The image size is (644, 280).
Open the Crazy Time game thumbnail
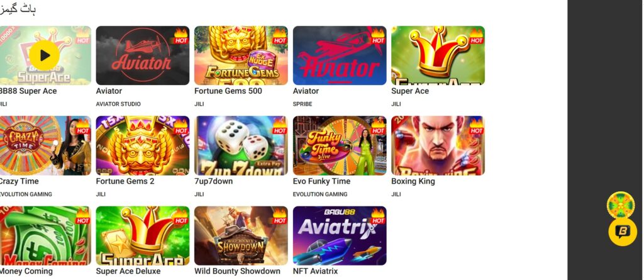tap(45, 145)
